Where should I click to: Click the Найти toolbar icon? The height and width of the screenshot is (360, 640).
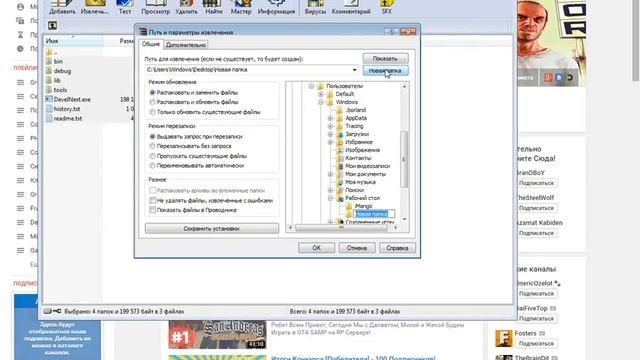point(213,4)
